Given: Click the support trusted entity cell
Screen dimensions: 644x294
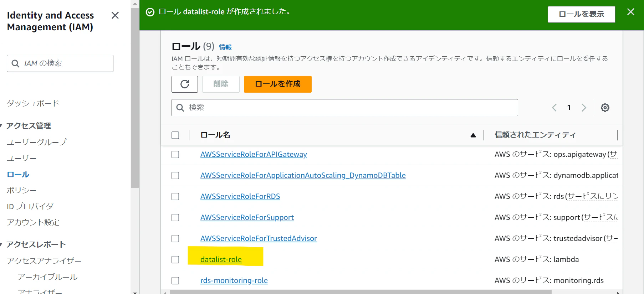Looking at the screenshot, I should (x=556, y=217).
